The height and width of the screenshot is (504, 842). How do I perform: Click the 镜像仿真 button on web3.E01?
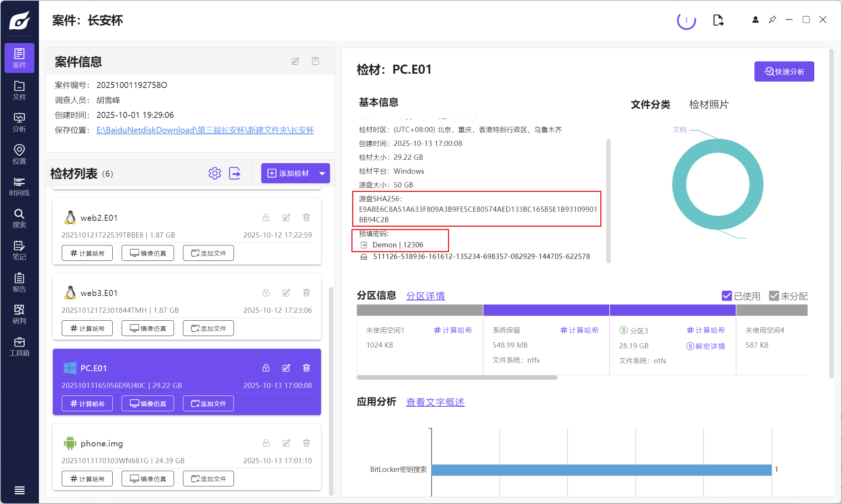pyautogui.click(x=148, y=328)
